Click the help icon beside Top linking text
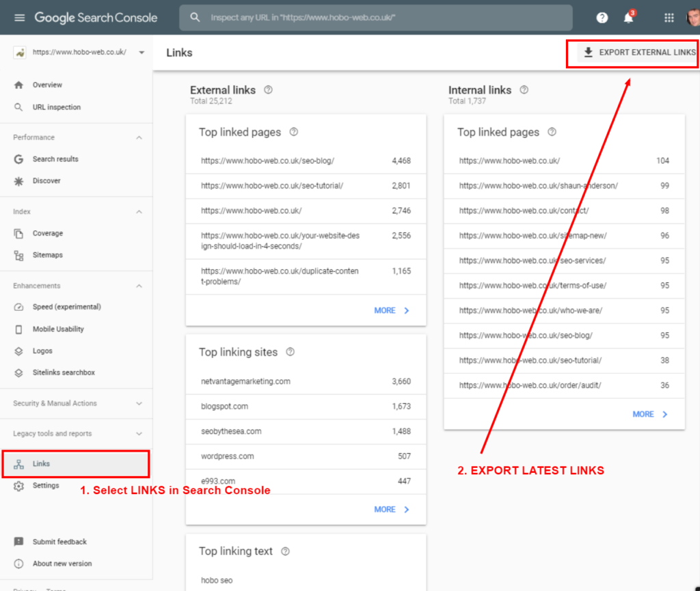Viewport: 700px width, 591px height. point(285,551)
